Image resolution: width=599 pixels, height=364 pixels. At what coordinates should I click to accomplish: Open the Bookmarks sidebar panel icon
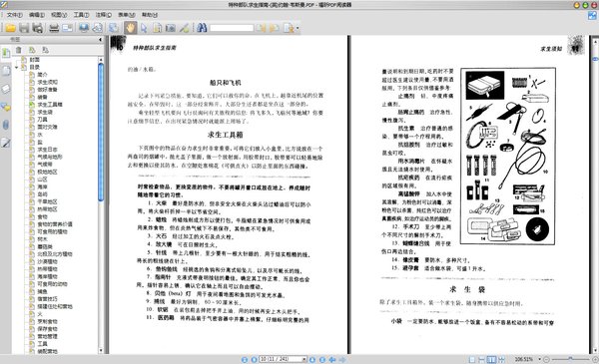pyautogui.click(x=6, y=54)
